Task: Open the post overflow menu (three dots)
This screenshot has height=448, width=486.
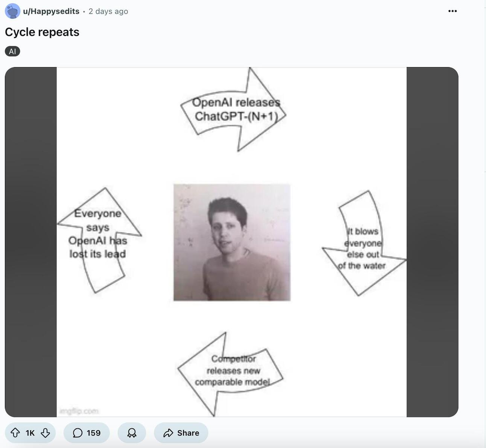Action: (453, 11)
